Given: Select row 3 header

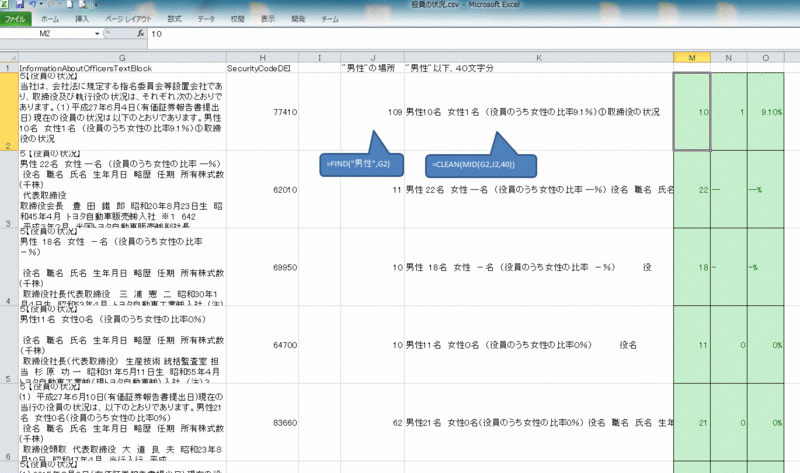Looking at the screenshot, I should point(9,189).
